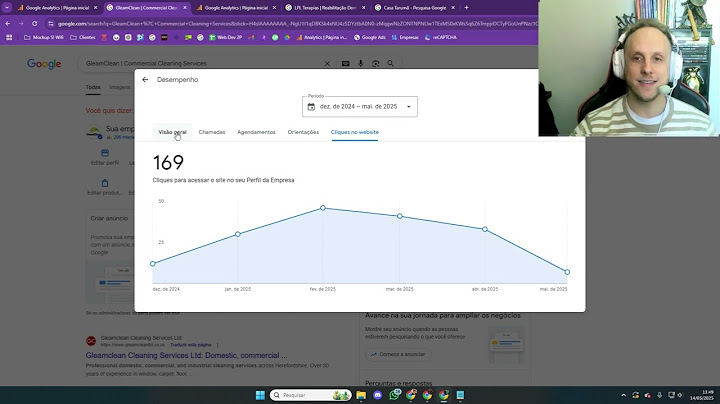Click the jan. de 2025 chart point

(237, 234)
